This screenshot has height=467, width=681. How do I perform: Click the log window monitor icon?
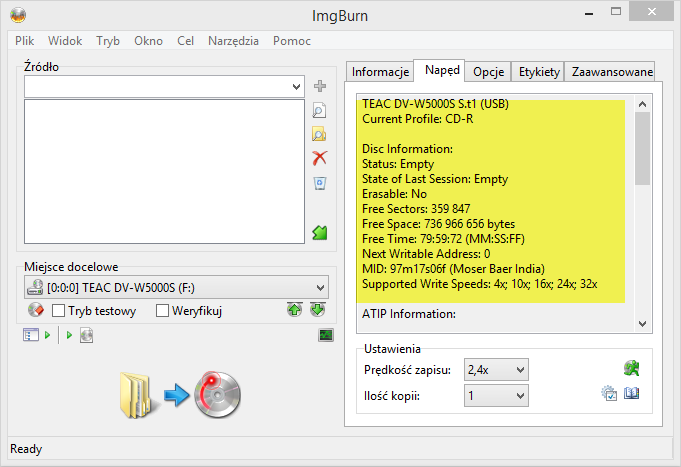[326, 335]
